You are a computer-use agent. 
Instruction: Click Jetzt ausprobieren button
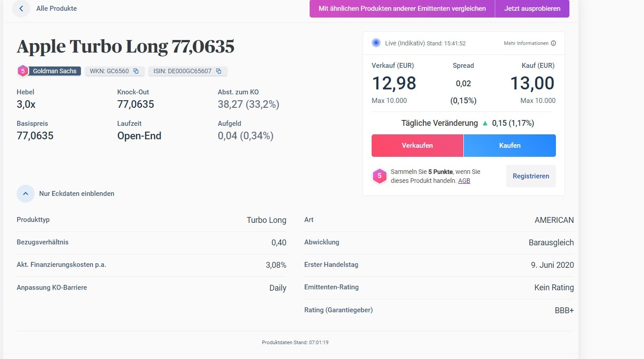point(532,9)
